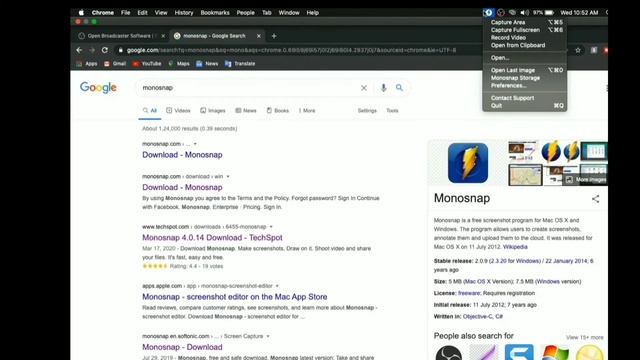Image resolution: width=640 pixels, height=360 pixels.
Task: Choose Open from Clipboard
Action: click(524, 45)
